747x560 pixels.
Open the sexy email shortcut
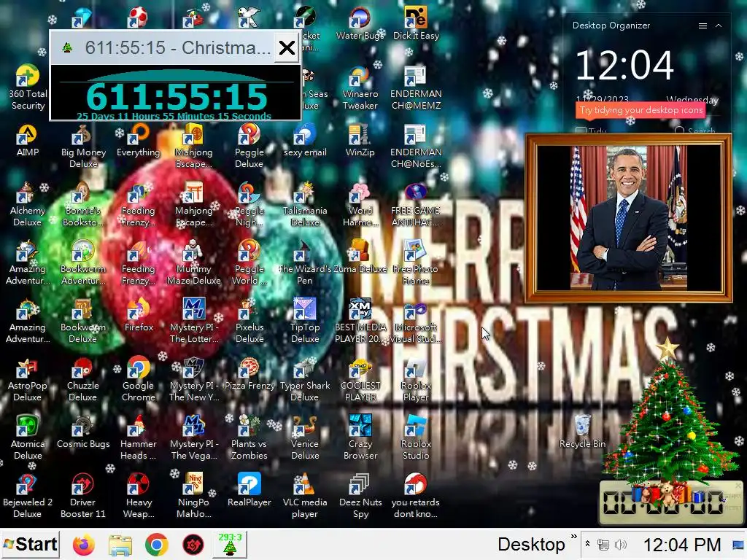305,141
